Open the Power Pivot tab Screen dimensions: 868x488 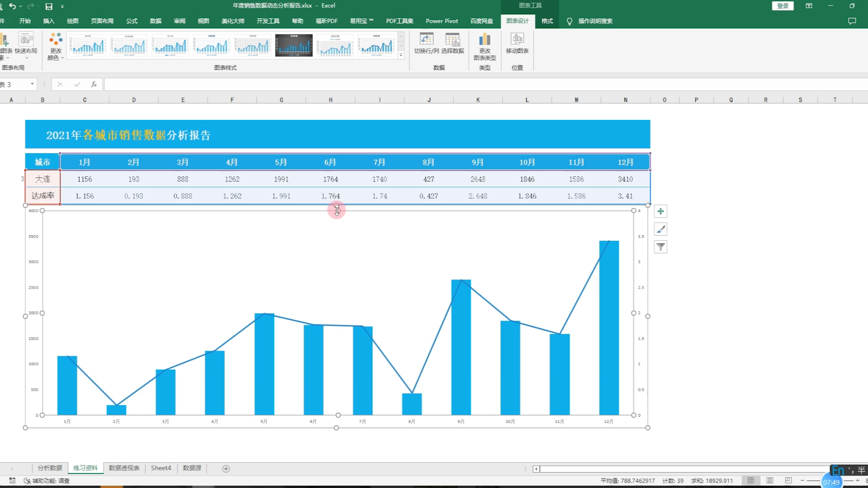coord(442,21)
